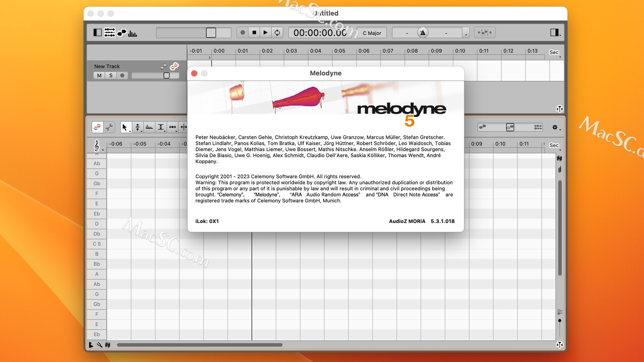Viewport: 644px width, 362px height.
Task: Open the right info panel dropdown icon
Action: pyautogui.click(x=555, y=33)
